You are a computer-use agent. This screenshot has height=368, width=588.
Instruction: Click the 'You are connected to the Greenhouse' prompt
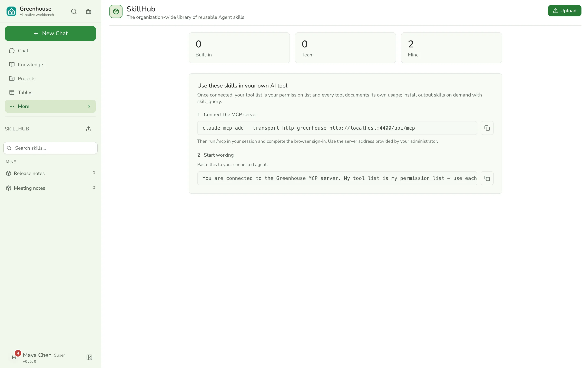pyautogui.click(x=337, y=178)
